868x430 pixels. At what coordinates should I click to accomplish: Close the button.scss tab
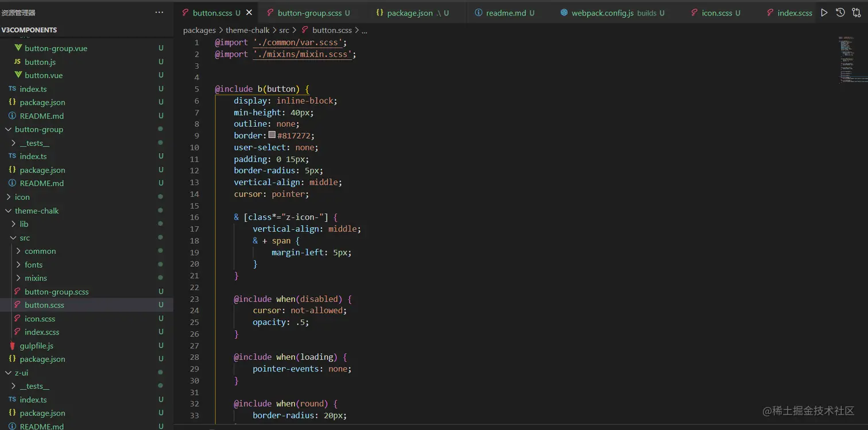[249, 13]
